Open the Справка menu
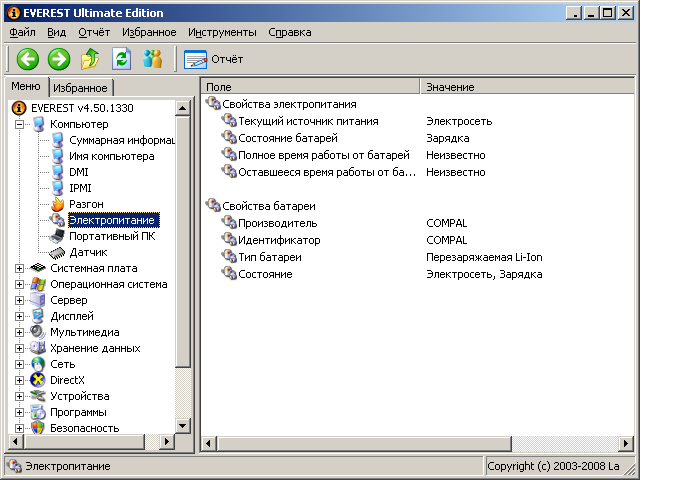Image resolution: width=683 pixels, height=480 pixels. pos(290,32)
